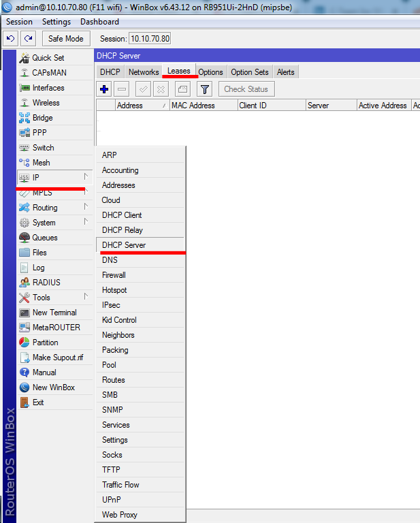Screen dimensions: 420x523
Task: Click the Redo arrow icon
Action: coord(29,39)
